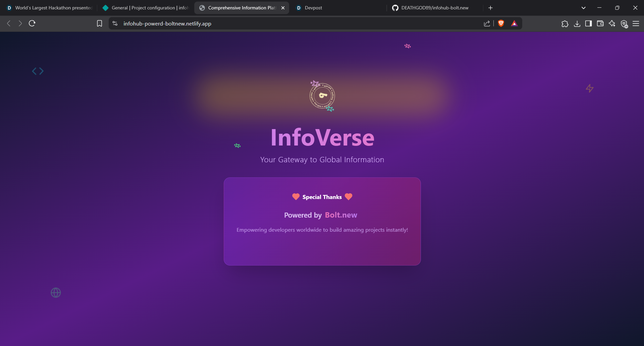Click the pink InfoVerse heading
Viewport: 644px width, 346px height.
click(322, 137)
